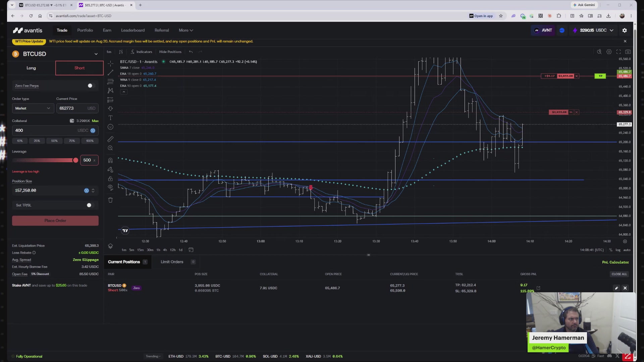
Task: Open the emoji sticker tool
Action: pos(110,127)
